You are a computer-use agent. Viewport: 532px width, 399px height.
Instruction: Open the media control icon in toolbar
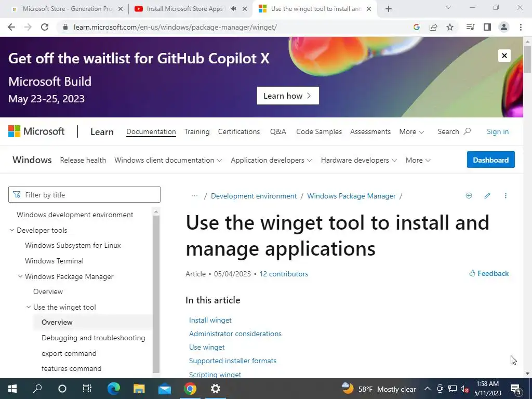point(470,27)
